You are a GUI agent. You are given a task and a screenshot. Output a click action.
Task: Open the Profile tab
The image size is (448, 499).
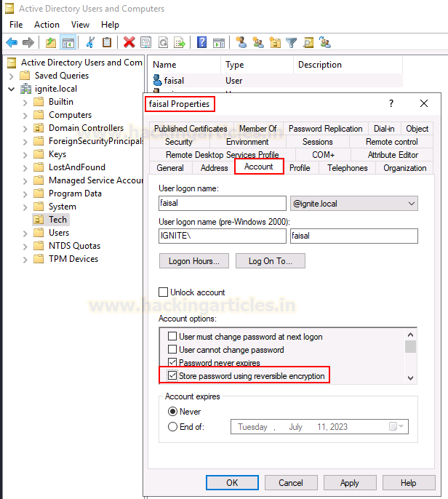click(300, 168)
